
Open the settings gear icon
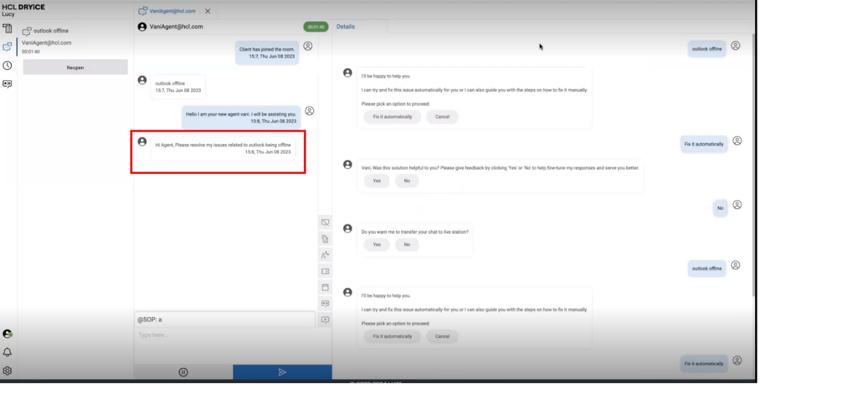coord(7,371)
